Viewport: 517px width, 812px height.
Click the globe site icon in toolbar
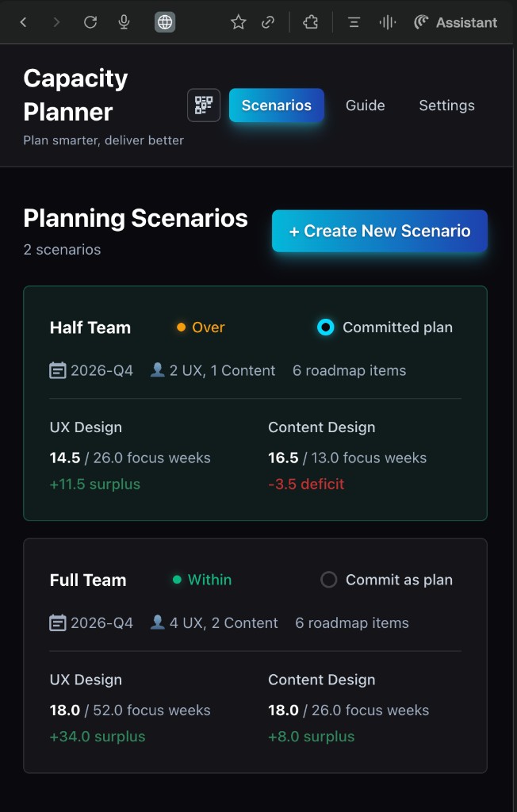[x=164, y=21]
